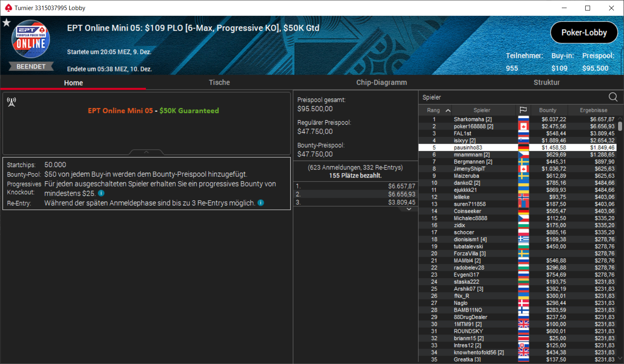The width and height of the screenshot is (624, 364).
Task: Click the player list scrollbar thumb
Action: click(620, 126)
